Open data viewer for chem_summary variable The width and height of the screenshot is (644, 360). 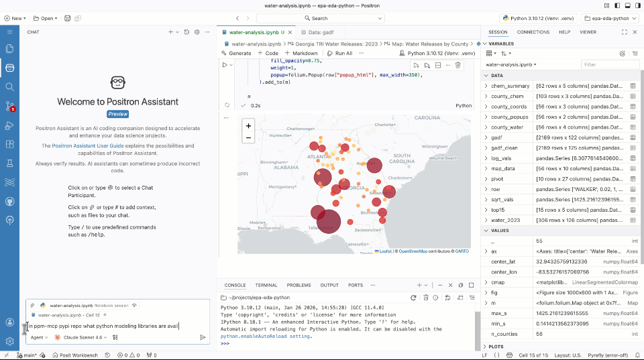coord(633,86)
